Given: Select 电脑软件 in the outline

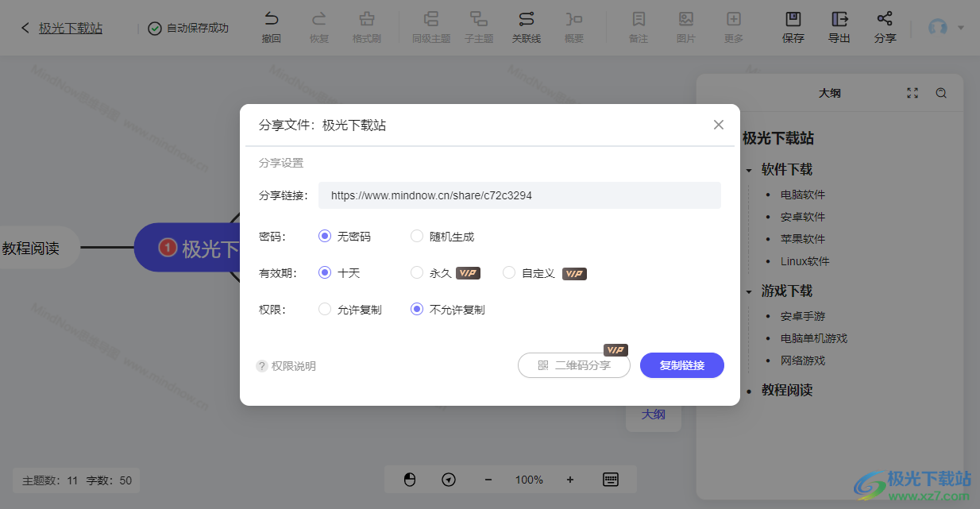Looking at the screenshot, I should point(803,195).
